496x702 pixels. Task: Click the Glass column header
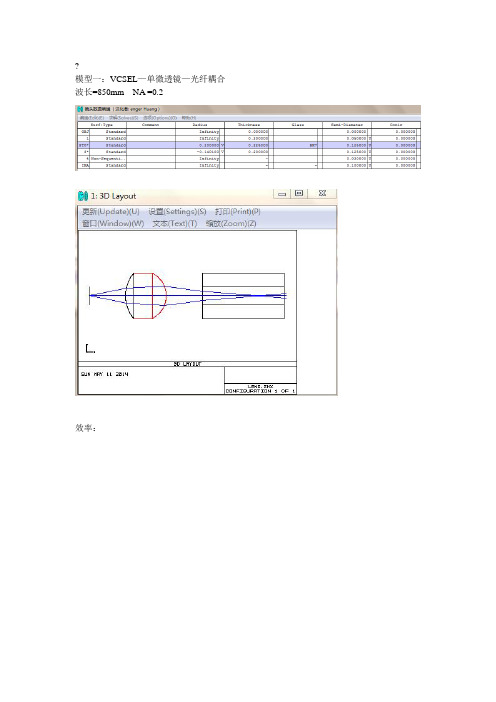[298, 125]
